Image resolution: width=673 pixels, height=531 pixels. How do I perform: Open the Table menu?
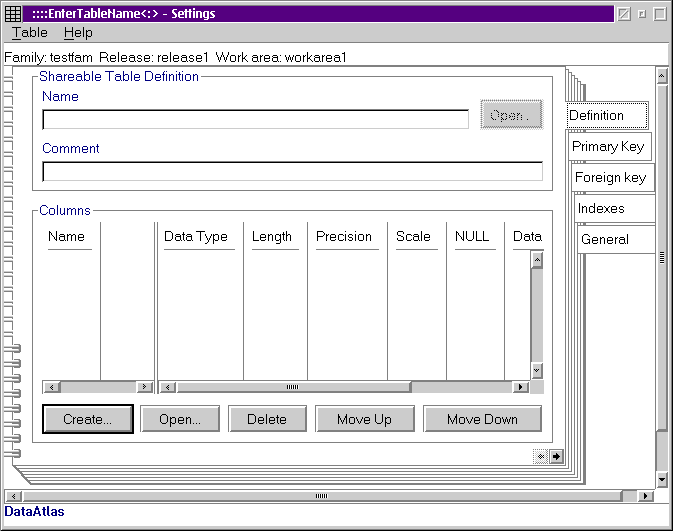tap(29, 33)
